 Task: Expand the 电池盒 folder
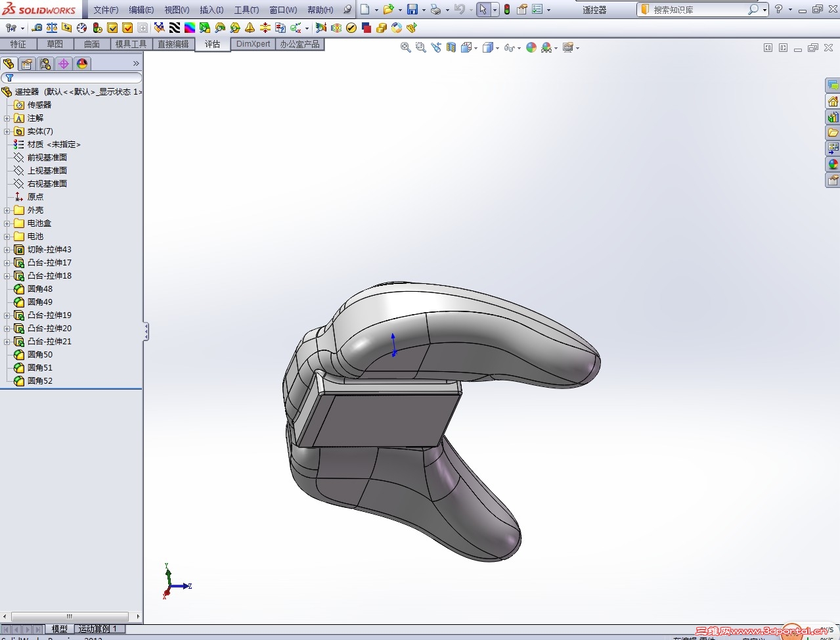[7, 223]
